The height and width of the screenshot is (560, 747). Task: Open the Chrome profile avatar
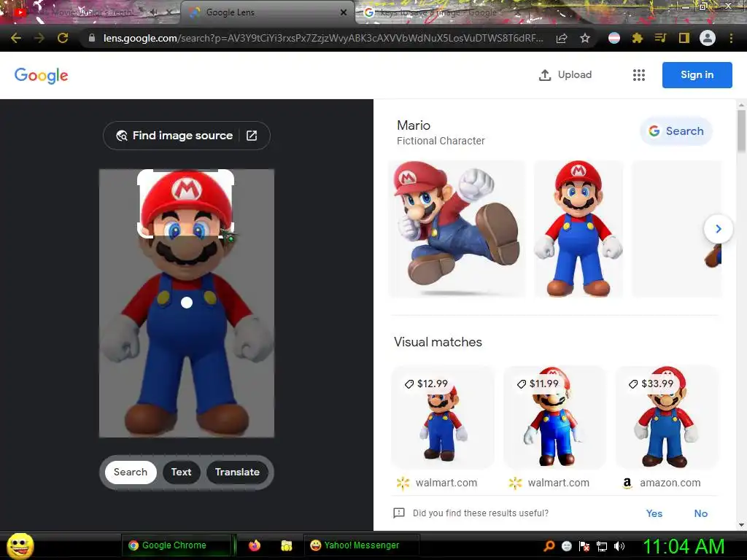(708, 38)
